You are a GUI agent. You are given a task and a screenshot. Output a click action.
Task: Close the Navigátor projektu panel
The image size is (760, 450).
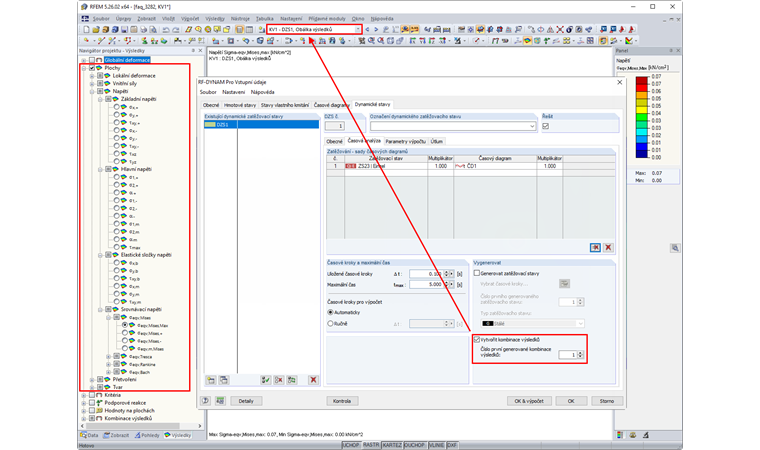200,50
